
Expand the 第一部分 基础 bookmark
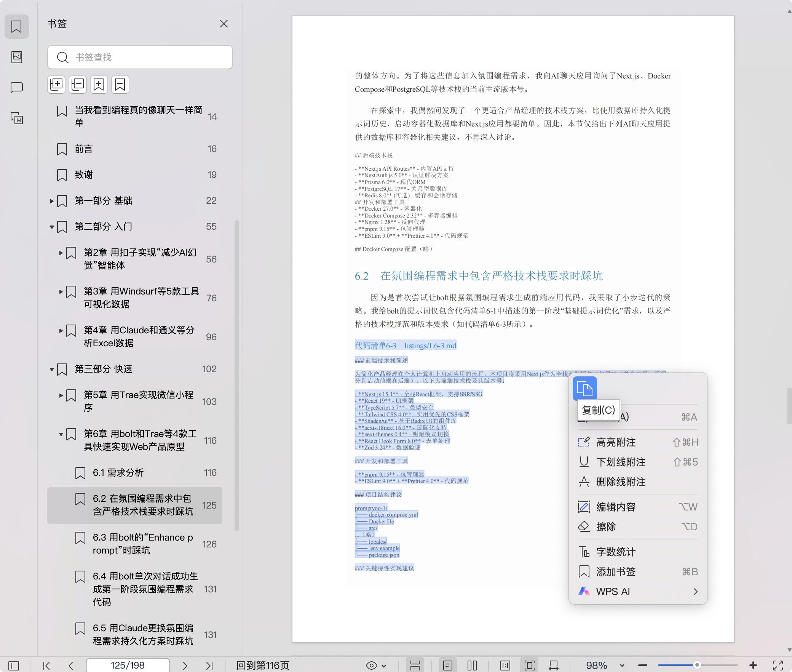tap(52, 201)
